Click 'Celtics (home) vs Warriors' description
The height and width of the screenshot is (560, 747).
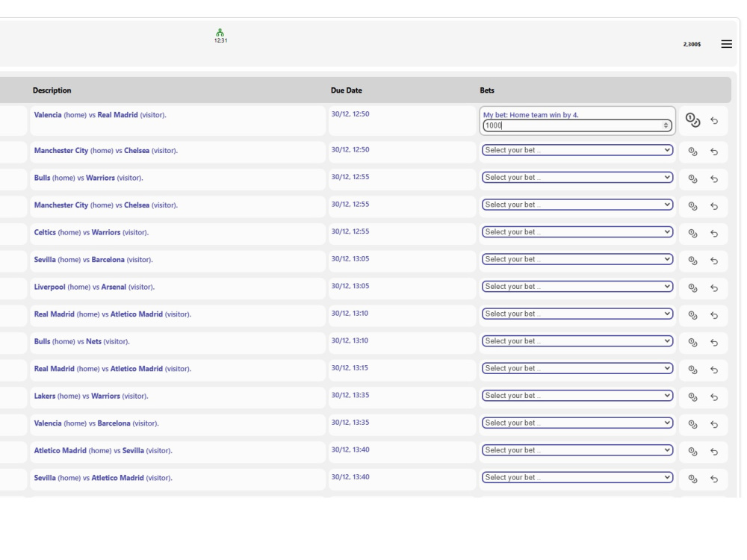click(x=91, y=232)
